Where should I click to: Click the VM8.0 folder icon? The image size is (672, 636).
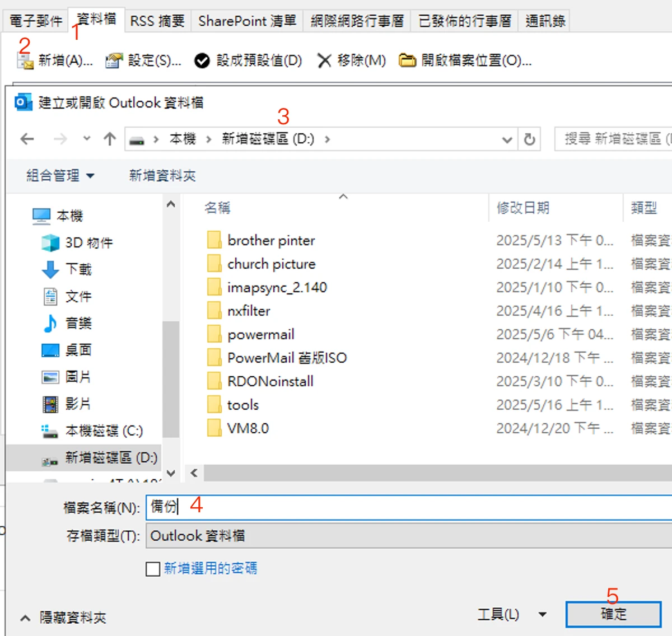(214, 428)
